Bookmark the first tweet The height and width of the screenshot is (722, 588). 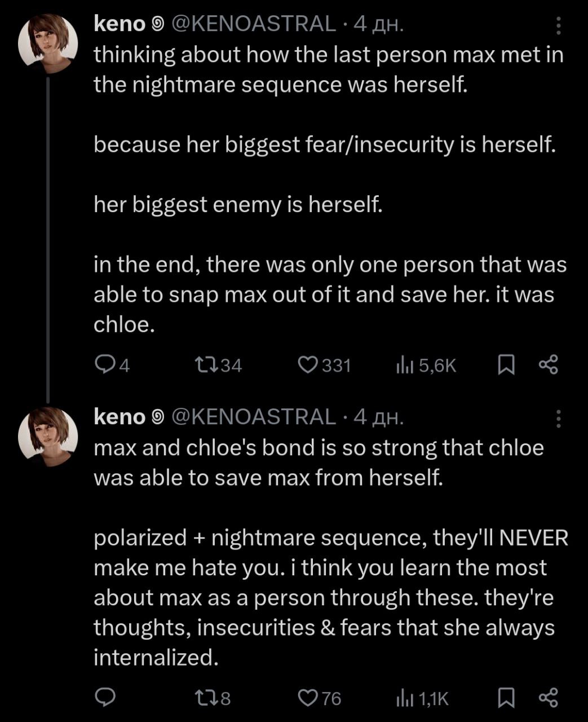[506, 365]
